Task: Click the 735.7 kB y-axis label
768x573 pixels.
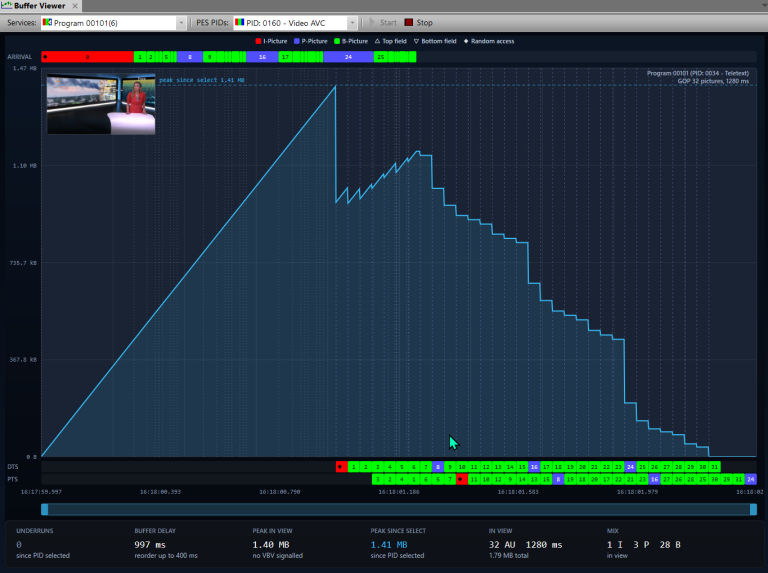Action: point(23,263)
